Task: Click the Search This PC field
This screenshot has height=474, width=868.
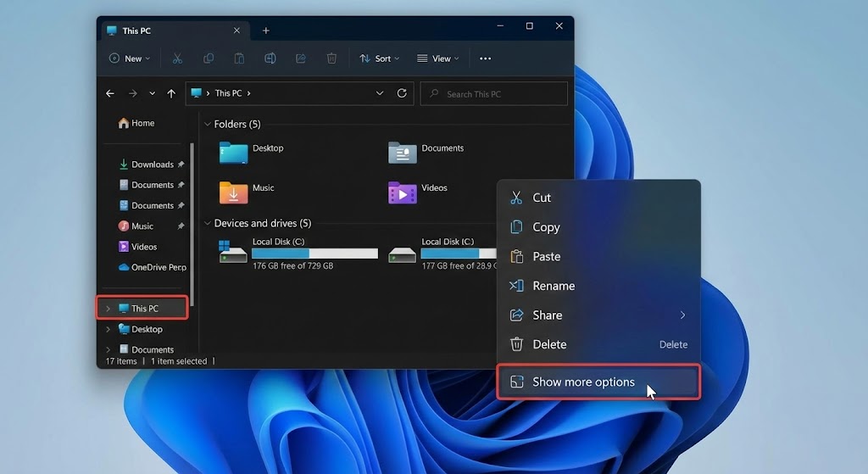Action: pos(494,93)
